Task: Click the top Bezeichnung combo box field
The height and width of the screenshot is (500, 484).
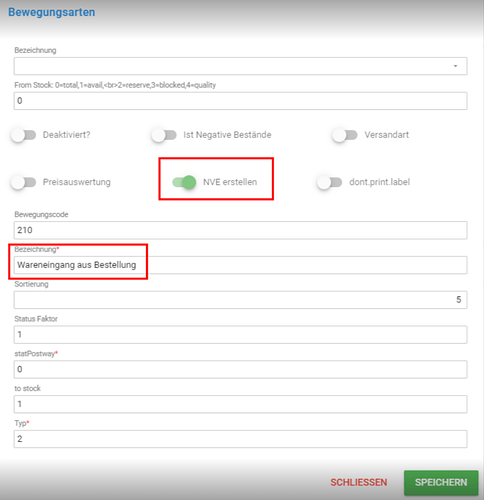Action: tap(240, 66)
